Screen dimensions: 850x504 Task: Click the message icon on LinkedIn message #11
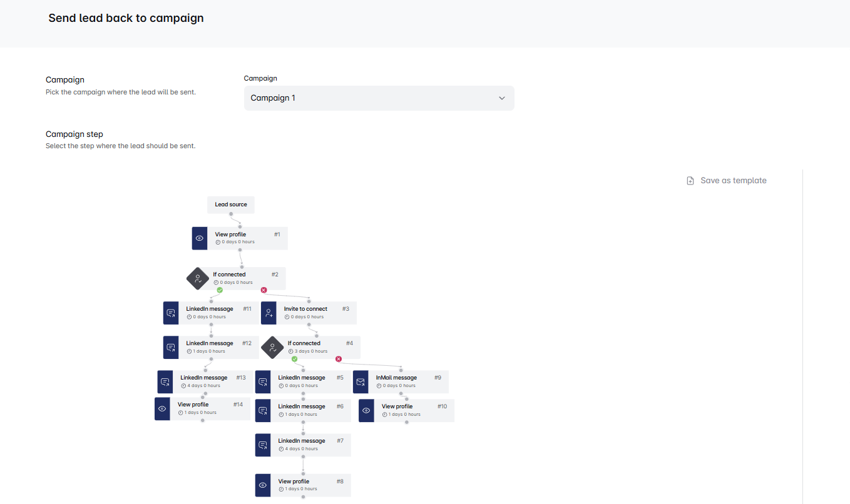point(171,313)
